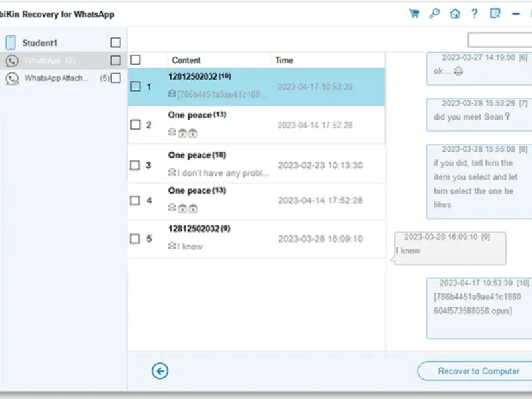The image size is (532, 399).
Task: Toggle the WhatsApp Attachments checkbox
Action: pos(116,78)
